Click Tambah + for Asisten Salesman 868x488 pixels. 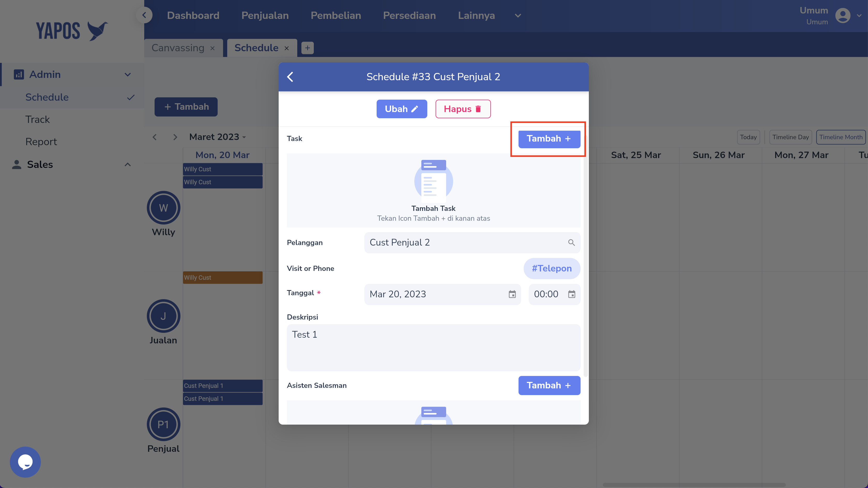point(549,386)
